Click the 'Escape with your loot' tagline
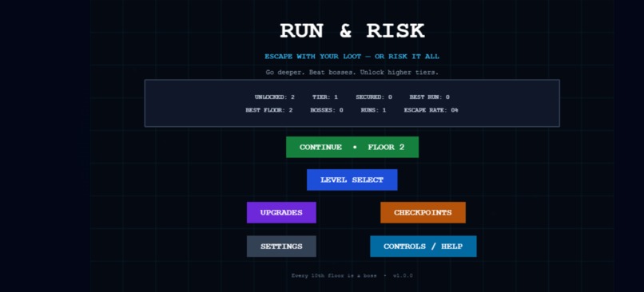Viewport: 644px width, 292px height. click(352, 57)
